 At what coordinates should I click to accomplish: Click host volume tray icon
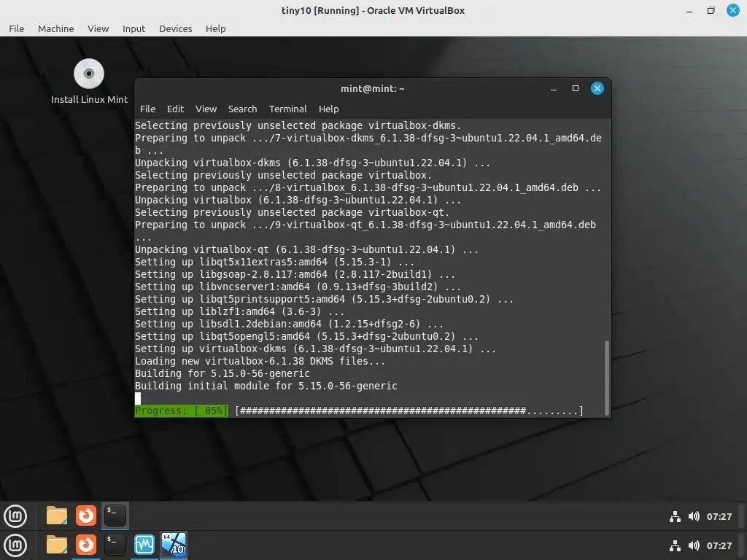pyautogui.click(x=694, y=545)
